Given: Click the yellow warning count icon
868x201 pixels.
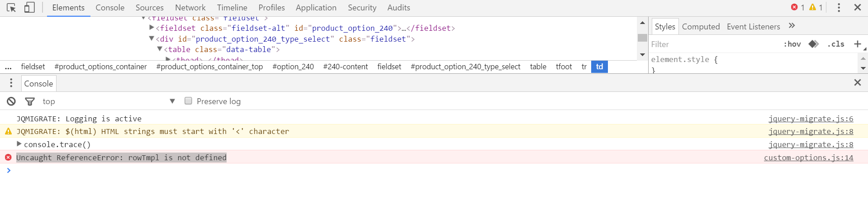Looking at the screenshot, I should click(x=813, y=7).
